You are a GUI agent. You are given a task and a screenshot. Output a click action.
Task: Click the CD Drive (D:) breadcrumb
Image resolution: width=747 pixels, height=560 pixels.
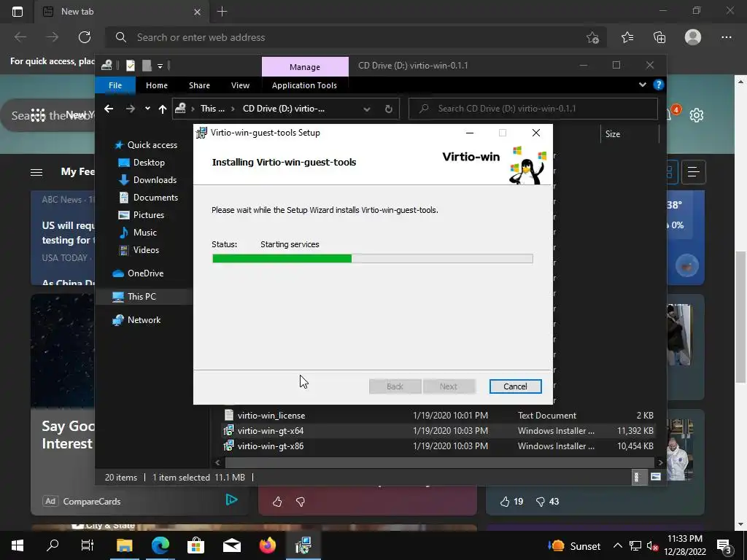tap(284, 109)
